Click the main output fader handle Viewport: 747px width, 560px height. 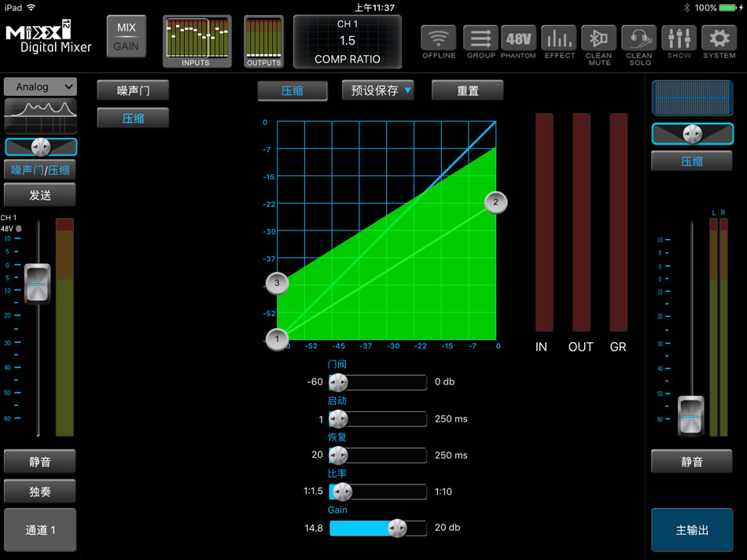tap(691, 415)
